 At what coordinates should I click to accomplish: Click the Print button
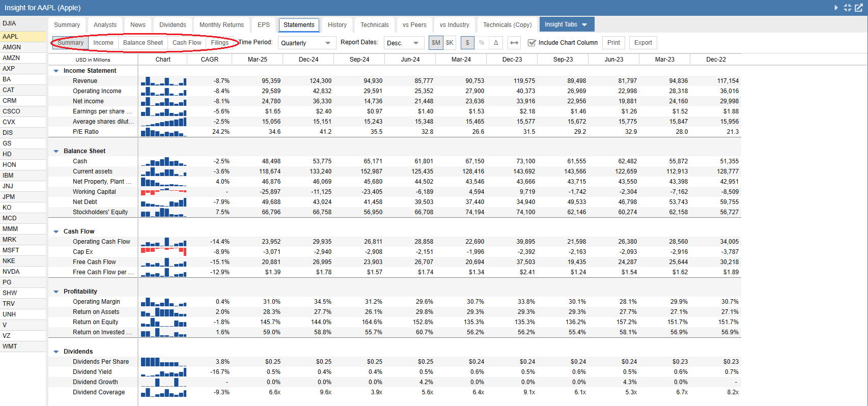[614, 43]
